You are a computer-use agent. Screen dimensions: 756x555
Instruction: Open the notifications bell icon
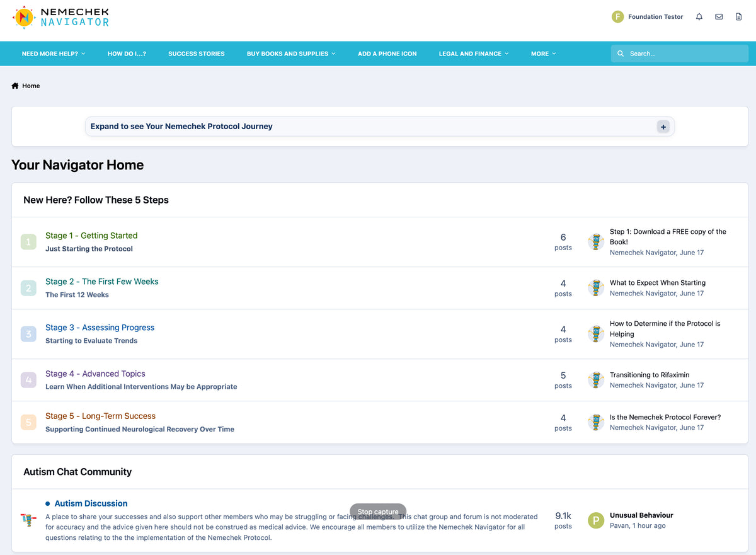click(x=699, y=17)
